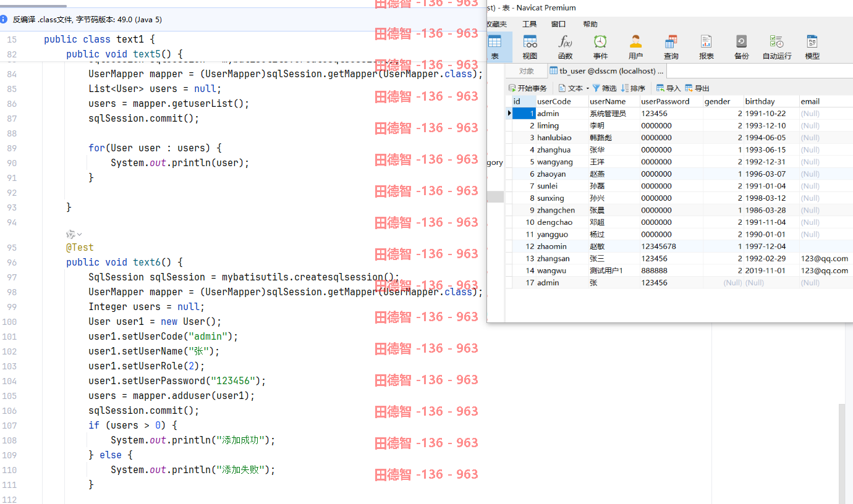
Task: Select the userCode cell 'zhangsan'
Action: [x=561, y=259]
